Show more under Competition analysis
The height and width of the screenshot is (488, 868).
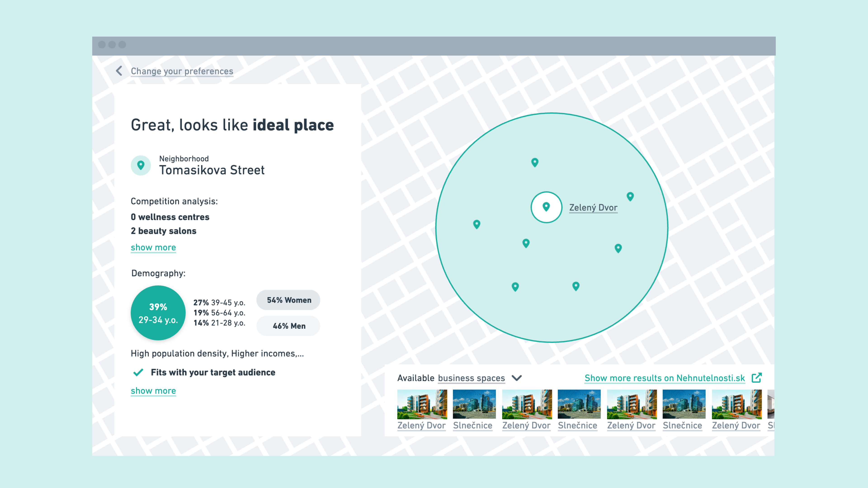tap(153, 247)
